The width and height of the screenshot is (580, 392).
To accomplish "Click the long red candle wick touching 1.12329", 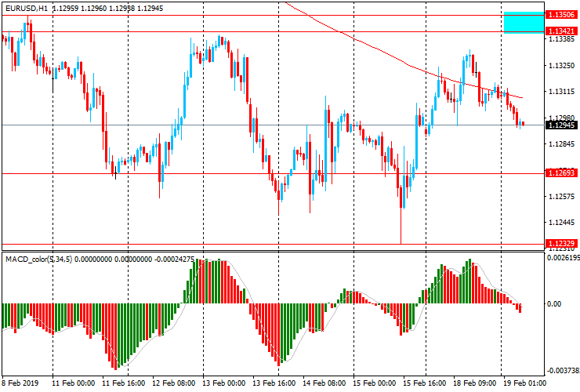I will 401,226.
